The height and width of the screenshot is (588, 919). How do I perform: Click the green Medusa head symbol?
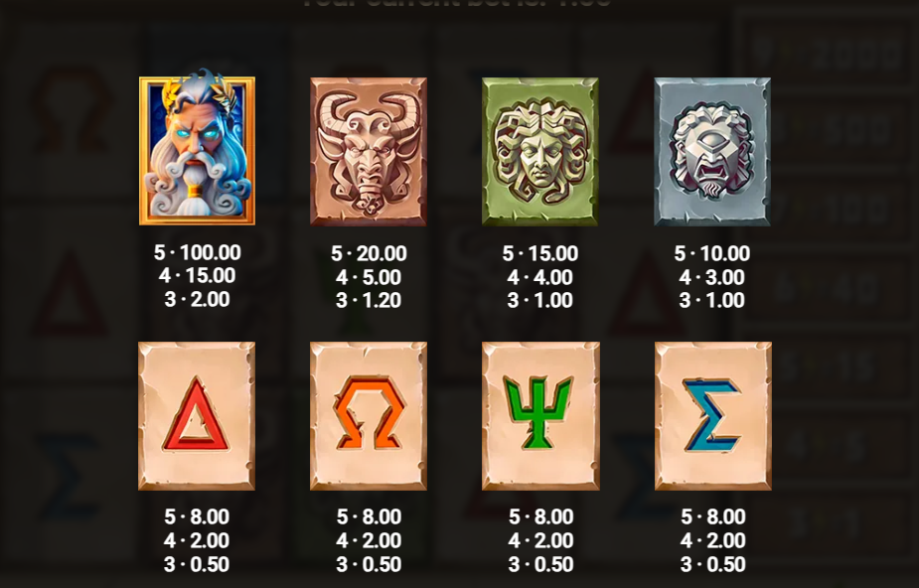point(540,152)
